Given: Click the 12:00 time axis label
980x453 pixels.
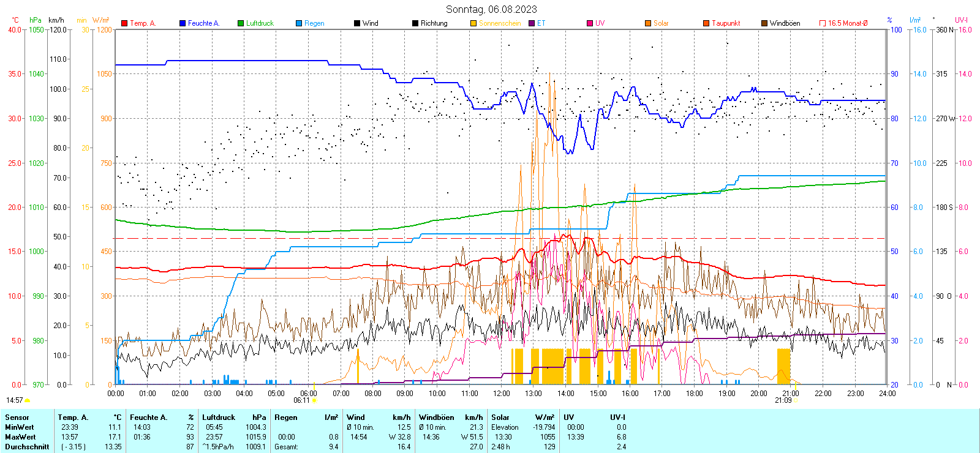Looking at the screenshot, I should 502,393.
